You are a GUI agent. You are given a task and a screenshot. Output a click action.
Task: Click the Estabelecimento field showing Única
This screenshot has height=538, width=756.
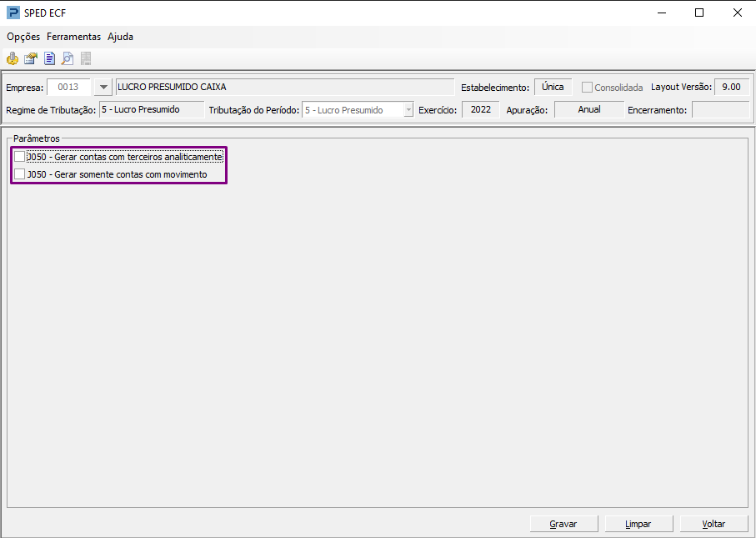[553, 87]
